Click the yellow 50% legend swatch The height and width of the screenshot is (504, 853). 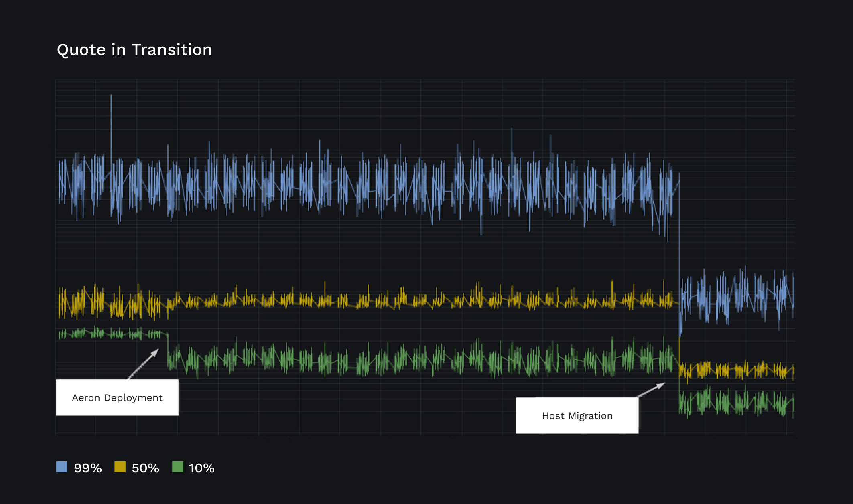[x=120, y=467]
